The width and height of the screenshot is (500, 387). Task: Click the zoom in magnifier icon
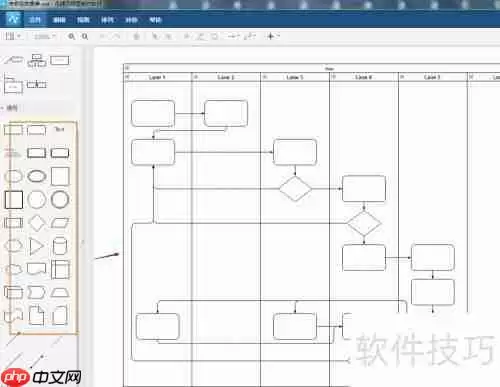coord(72,36)
